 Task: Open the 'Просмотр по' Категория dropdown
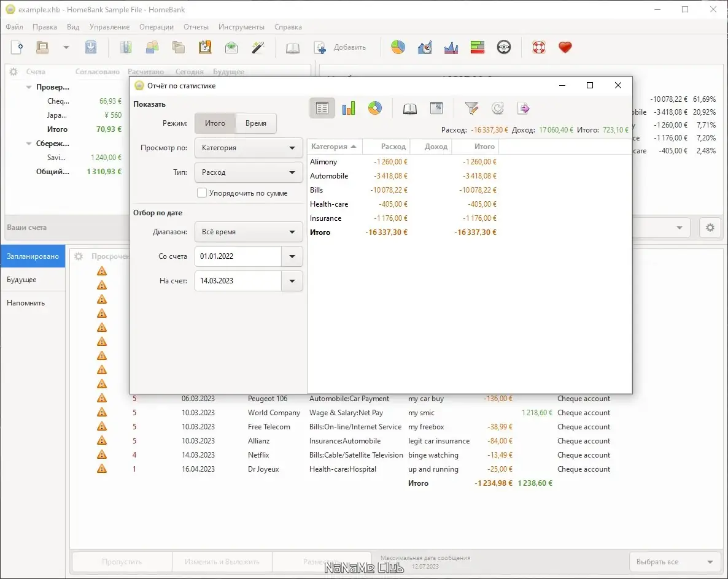tap(249, 148)
